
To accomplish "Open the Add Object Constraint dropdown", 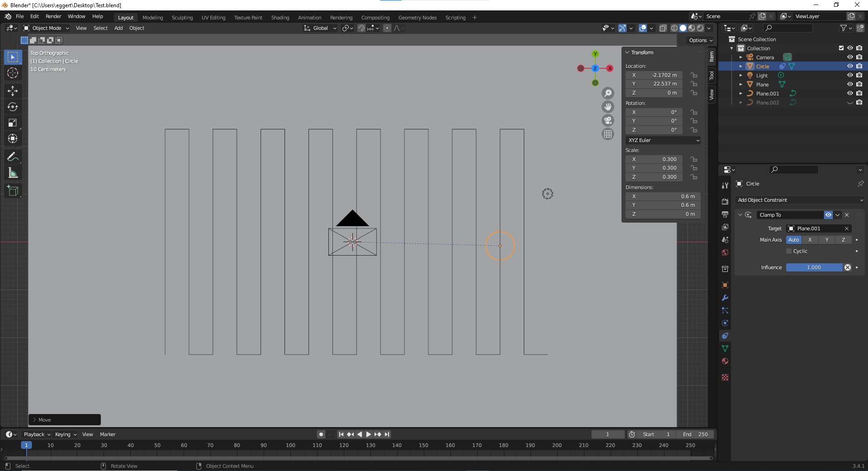I will click(800, 200).
